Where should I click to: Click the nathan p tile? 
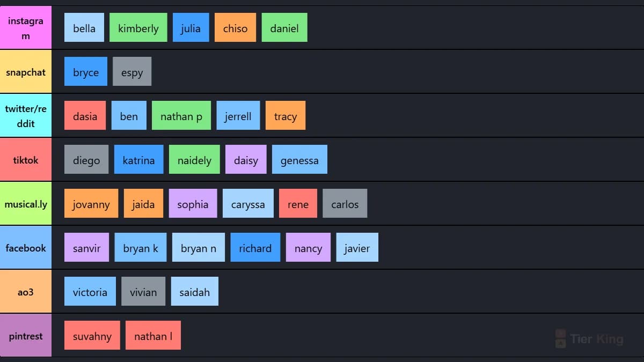(x=181, y=116)
